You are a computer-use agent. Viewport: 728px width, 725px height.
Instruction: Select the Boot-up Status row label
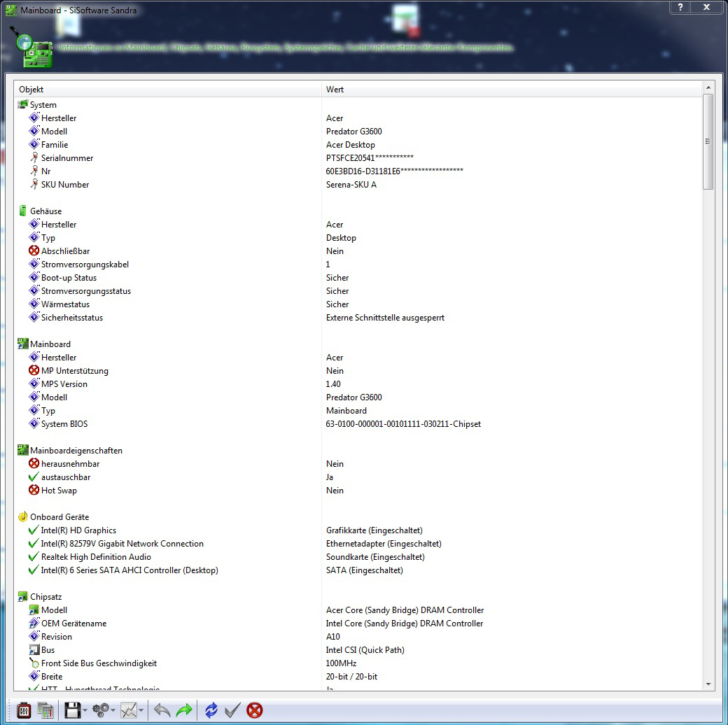pyautogui.click(x=69, y=278)
